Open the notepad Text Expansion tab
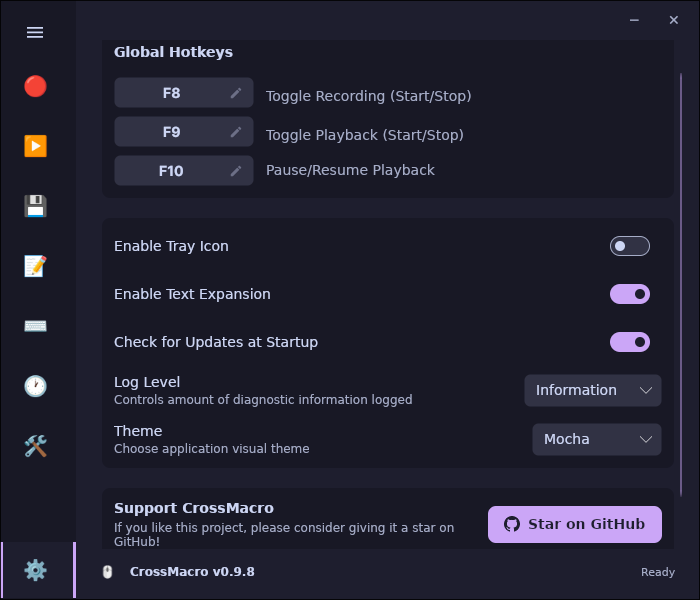This screenshot has width=700, height=600. click(35, 266)
